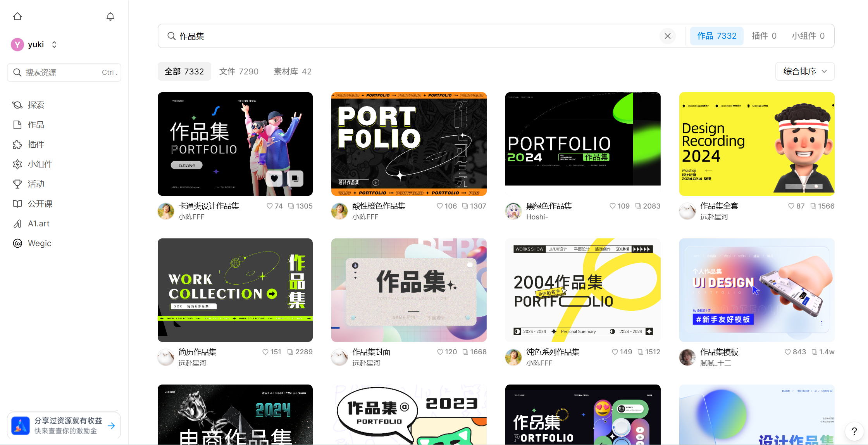The height and width of the screenshot is (445, 868).
Task: Click the home icon in sidebar
Action: [17, 16]
